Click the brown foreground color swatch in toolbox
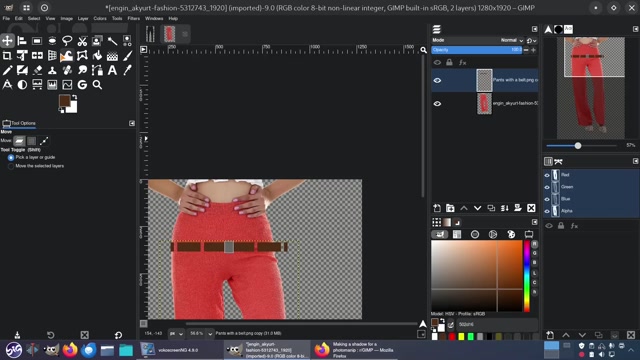The image size is (640, 360). click(x=64, y=101)
